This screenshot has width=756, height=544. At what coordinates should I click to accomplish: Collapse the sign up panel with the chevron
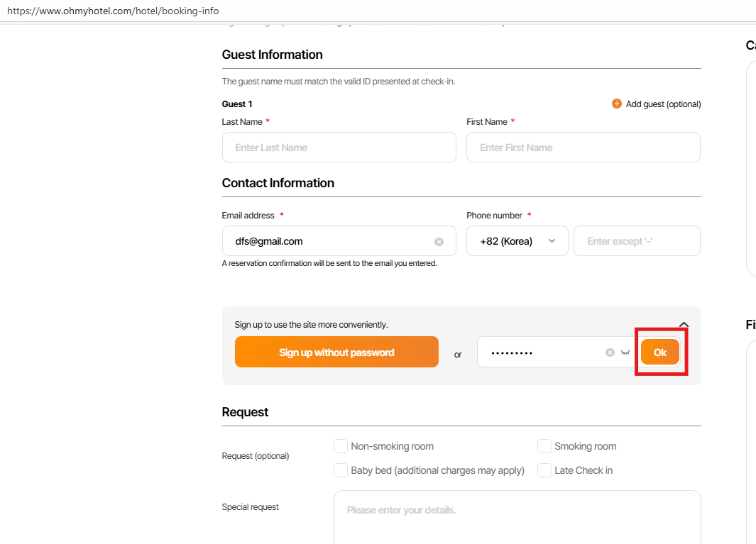tap(684, 325)
